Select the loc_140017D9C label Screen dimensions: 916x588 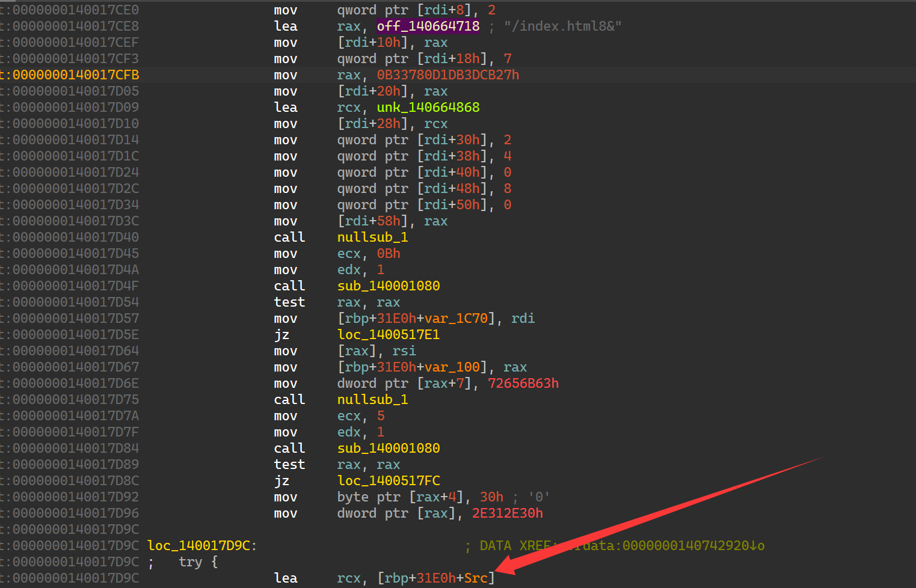(199, 546)
